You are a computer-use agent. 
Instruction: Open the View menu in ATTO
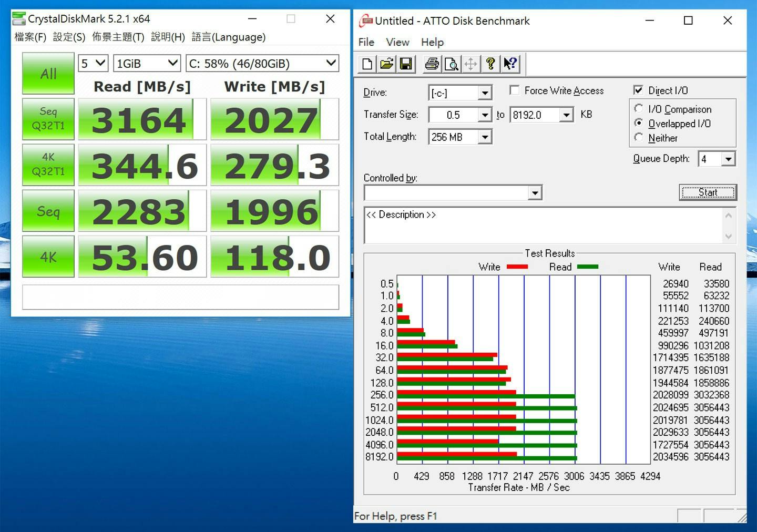tap(397, 42)
